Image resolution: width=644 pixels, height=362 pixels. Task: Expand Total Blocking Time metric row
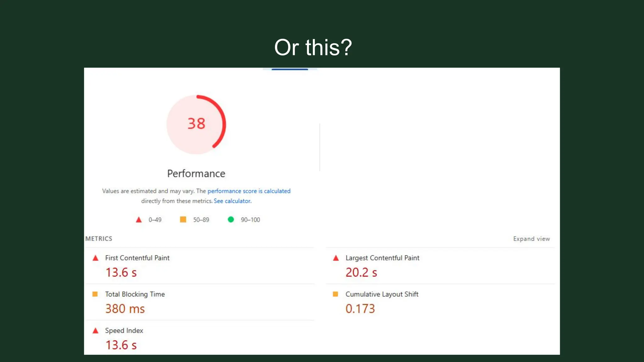[135, 294]
